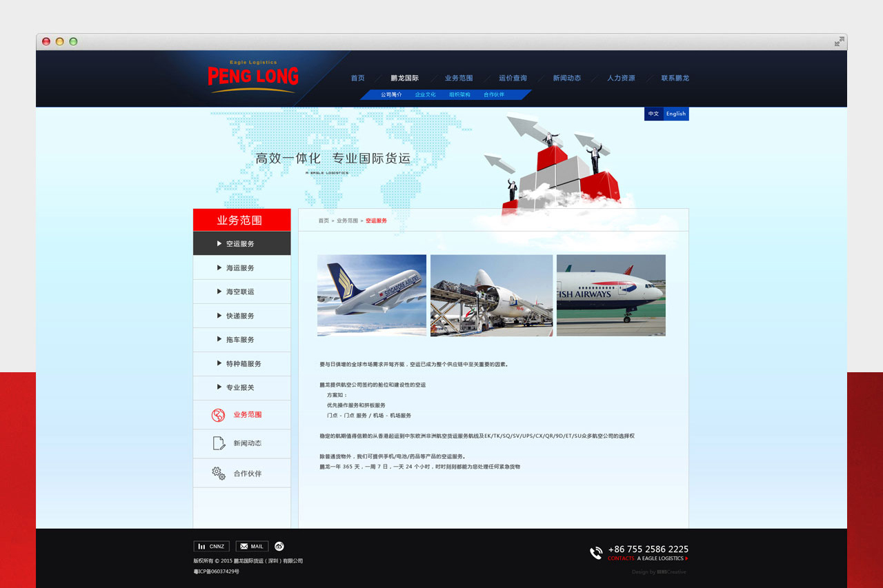The height and width of the screenshot is (588, 883).
Task: Expand the 快递服务 sidebar item
Action: click(x=240, y=316)
